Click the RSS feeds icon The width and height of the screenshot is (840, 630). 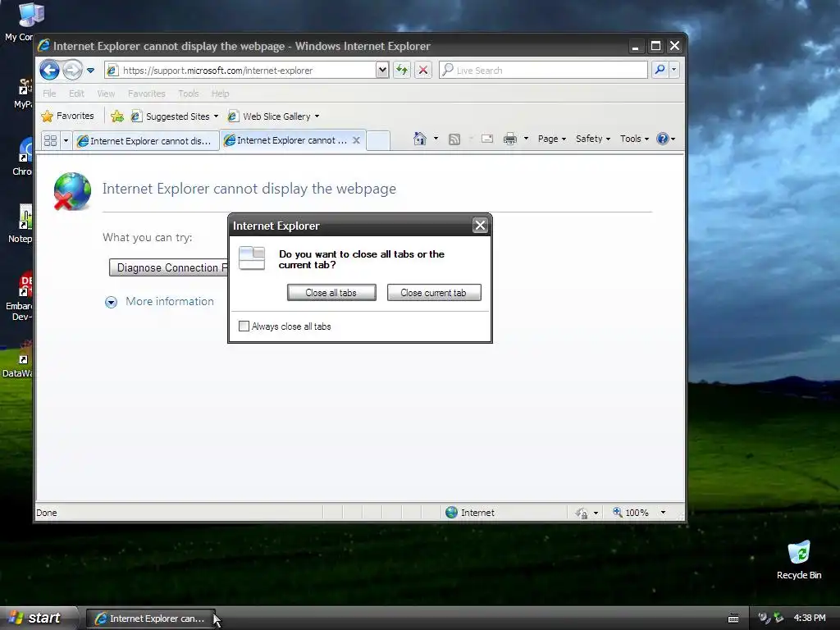coord(454,139)
